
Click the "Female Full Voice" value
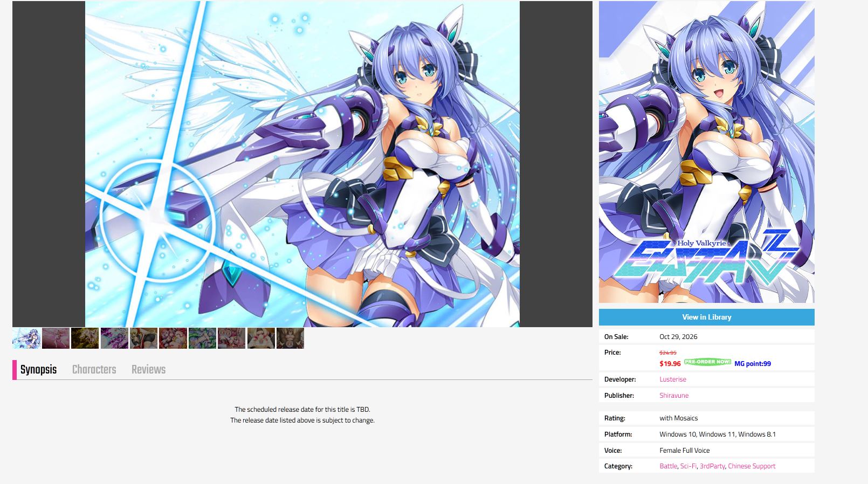tap(684, 450)
